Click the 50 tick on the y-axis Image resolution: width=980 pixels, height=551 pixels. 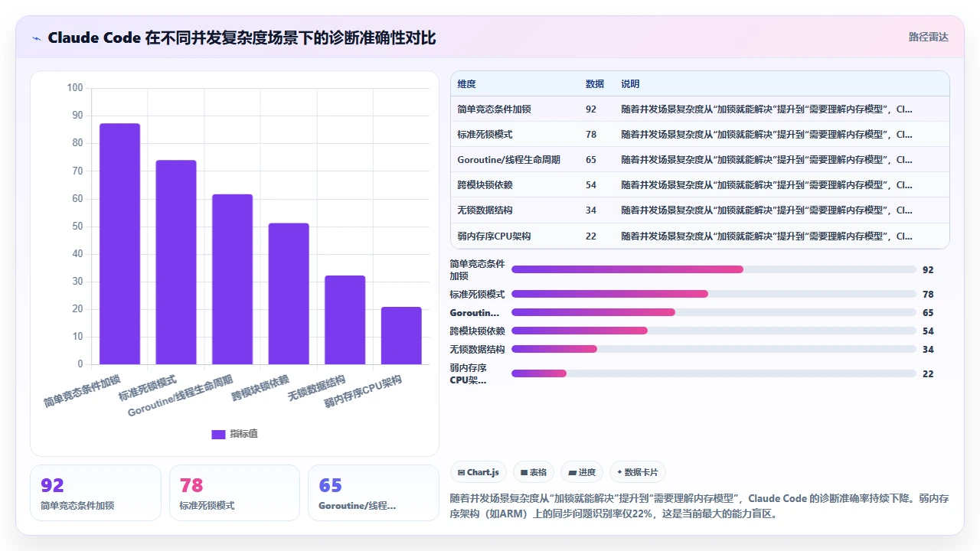77,227
